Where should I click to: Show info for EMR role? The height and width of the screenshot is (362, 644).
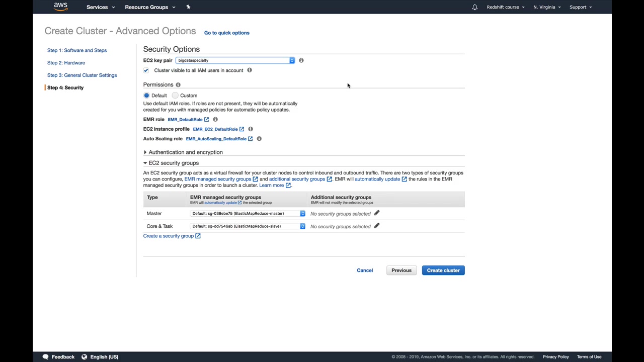click(x=215, y=120)
